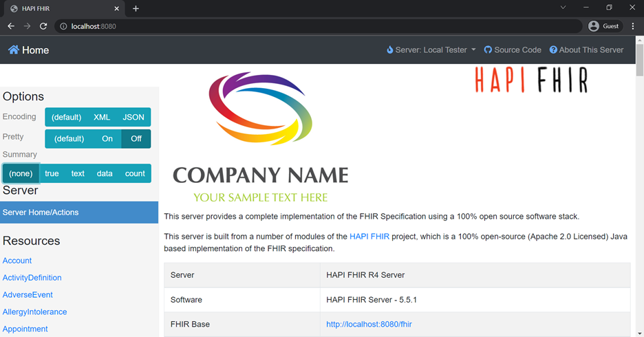Click the GitHub icon for Source Code
The image size is (644, 337).
click(x=488, y=50)
